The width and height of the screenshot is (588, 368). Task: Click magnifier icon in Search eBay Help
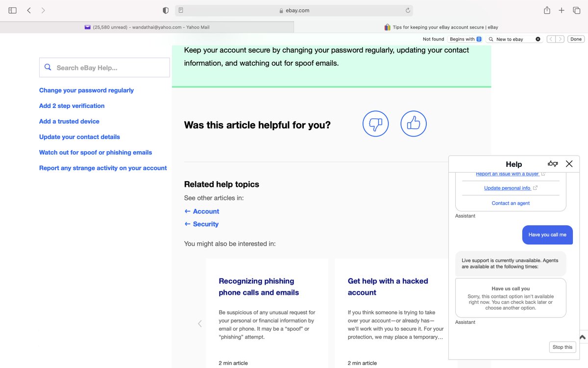click(48, 67)
